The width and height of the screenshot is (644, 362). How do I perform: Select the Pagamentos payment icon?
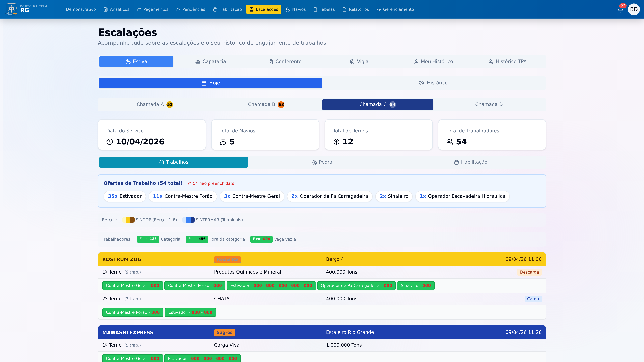(x=139, y=9)
